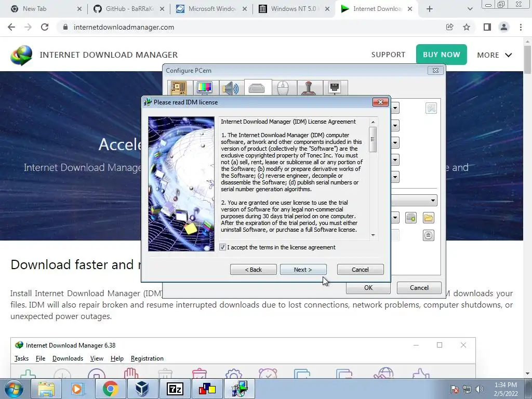Expand the dropdown next to the wrench icon

click(395, 108)
